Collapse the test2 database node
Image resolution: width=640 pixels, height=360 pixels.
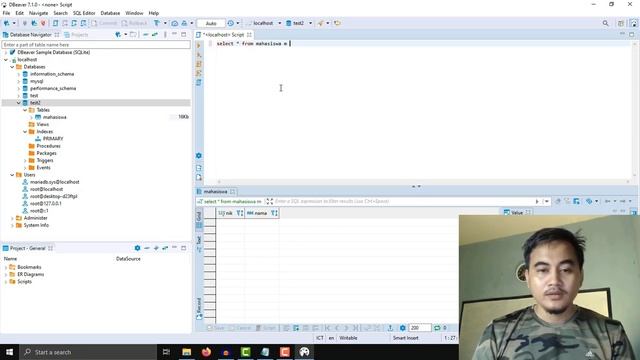tap(18, 103)
